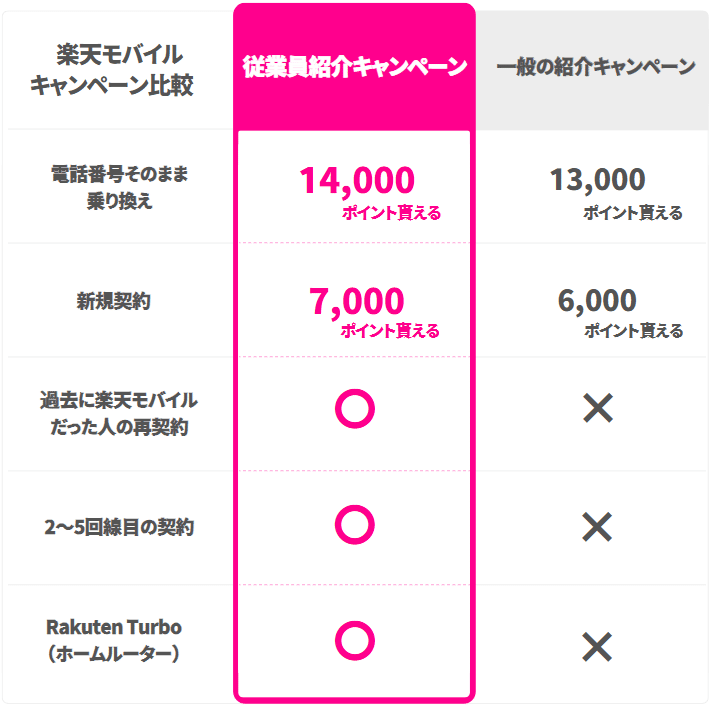Click the pink circle in 2〜5回線目の契約 row
This screenshot has width=714, height=710.
point(354,524)
